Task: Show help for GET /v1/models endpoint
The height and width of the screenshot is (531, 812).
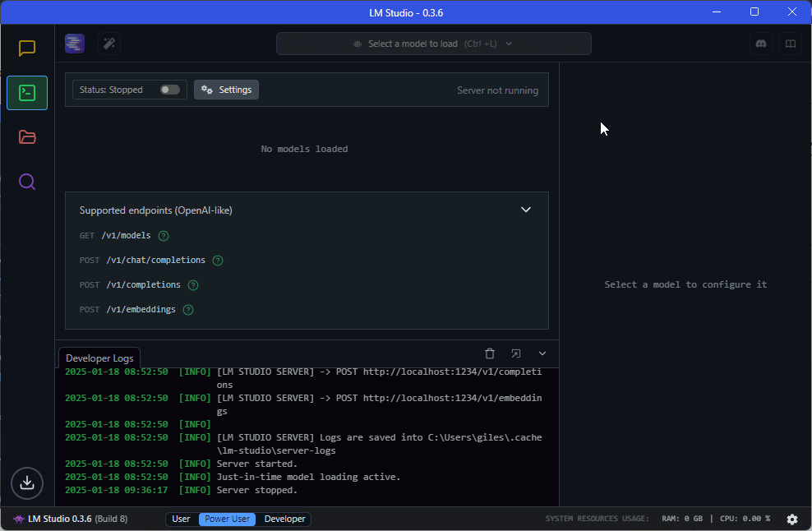Action: click(x=163, y=236)
